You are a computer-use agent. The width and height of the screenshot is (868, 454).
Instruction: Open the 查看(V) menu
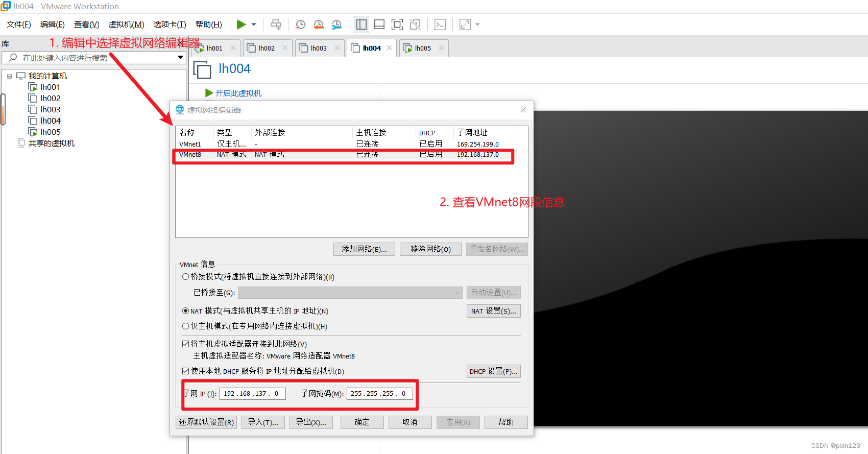point(87,25)
